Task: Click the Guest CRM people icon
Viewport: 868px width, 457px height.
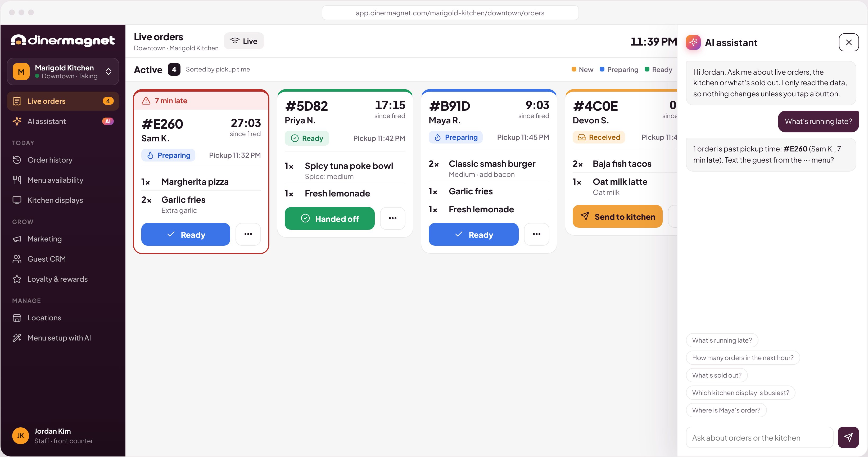Action: 17,259
